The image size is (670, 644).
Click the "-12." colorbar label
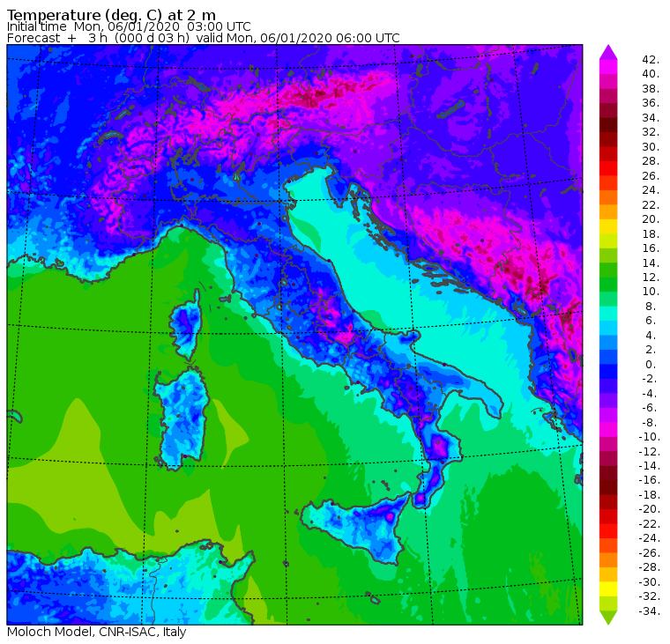pos(649,451)
